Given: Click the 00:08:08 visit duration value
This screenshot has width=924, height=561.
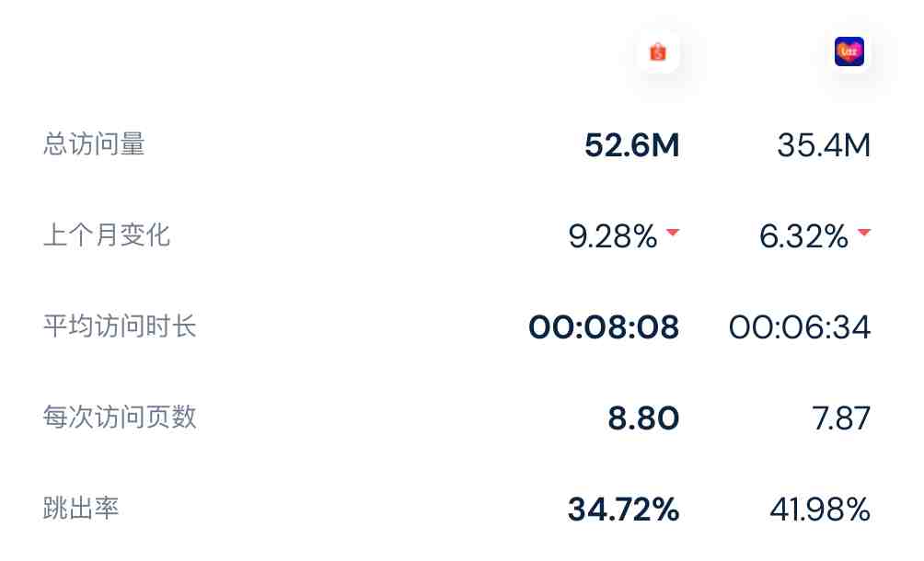Looking at the screenshot, I should [604, 327].
